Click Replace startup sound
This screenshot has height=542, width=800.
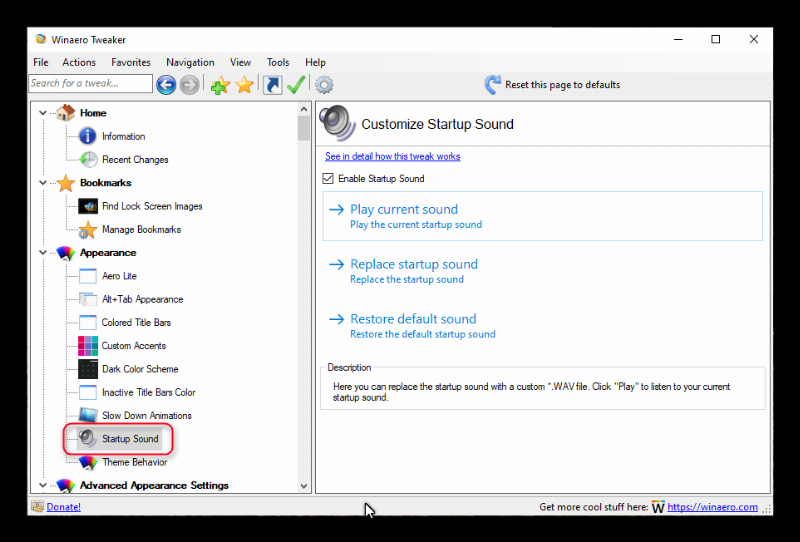(413, 265)
